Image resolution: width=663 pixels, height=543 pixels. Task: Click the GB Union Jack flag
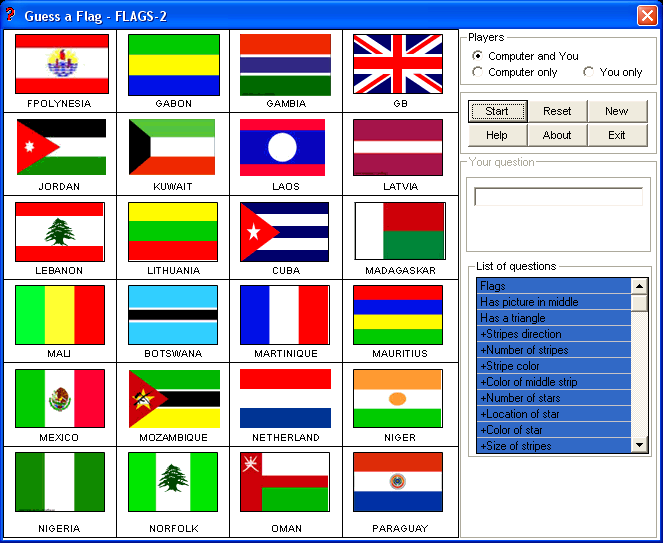[x=397, y=64]
